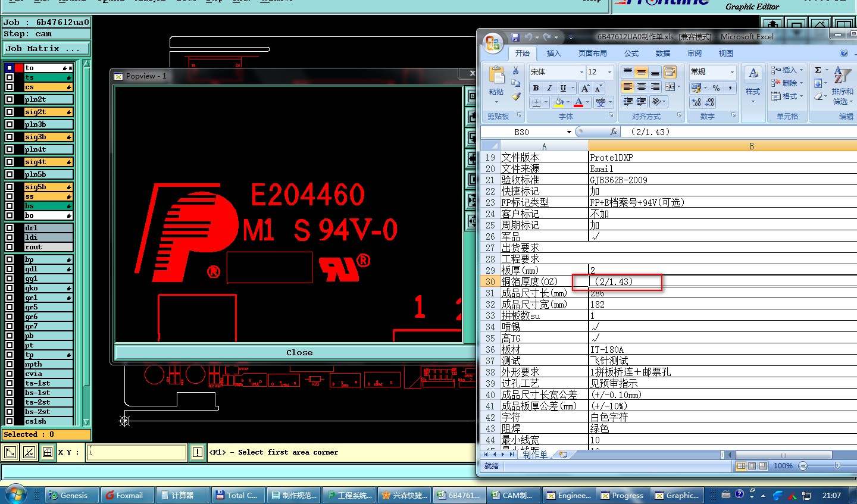
Task: Toggle visibility checkbox for layer cs
Action: 10,87
